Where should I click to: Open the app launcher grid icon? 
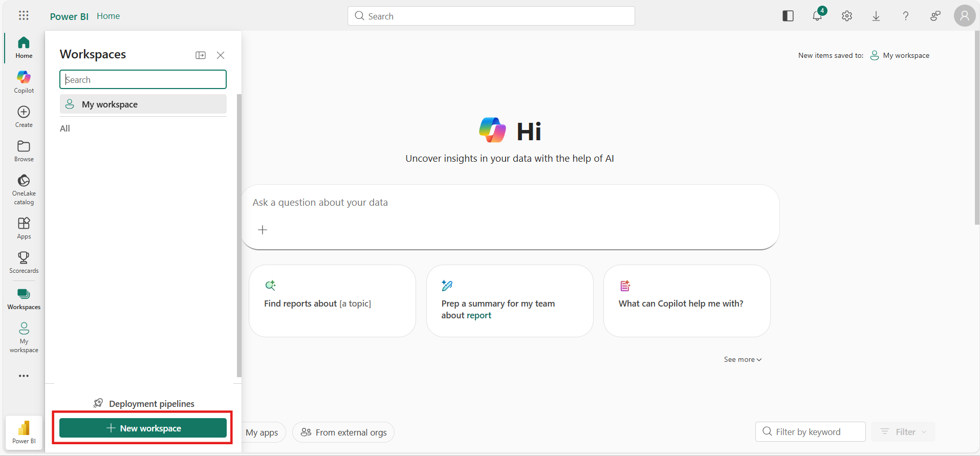[24, 15]
